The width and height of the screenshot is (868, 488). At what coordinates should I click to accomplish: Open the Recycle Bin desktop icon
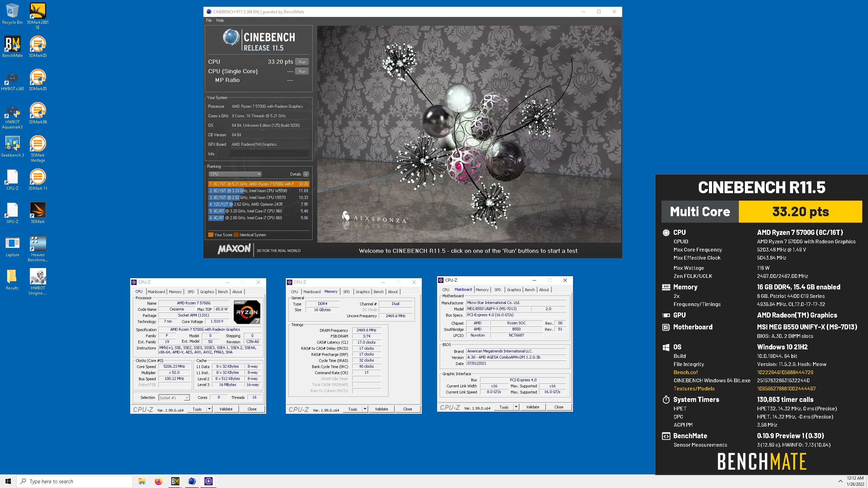pyautogui.click(x=13, y=14)
